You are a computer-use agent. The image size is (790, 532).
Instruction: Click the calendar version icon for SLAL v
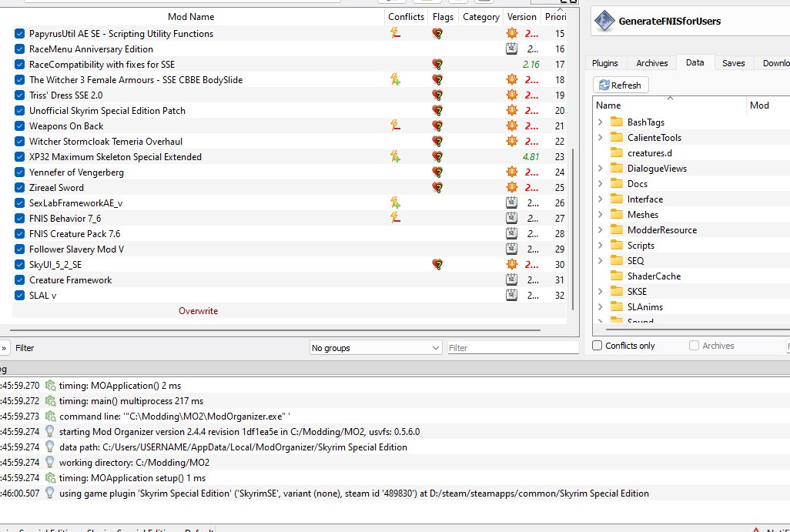coord(511,295)
